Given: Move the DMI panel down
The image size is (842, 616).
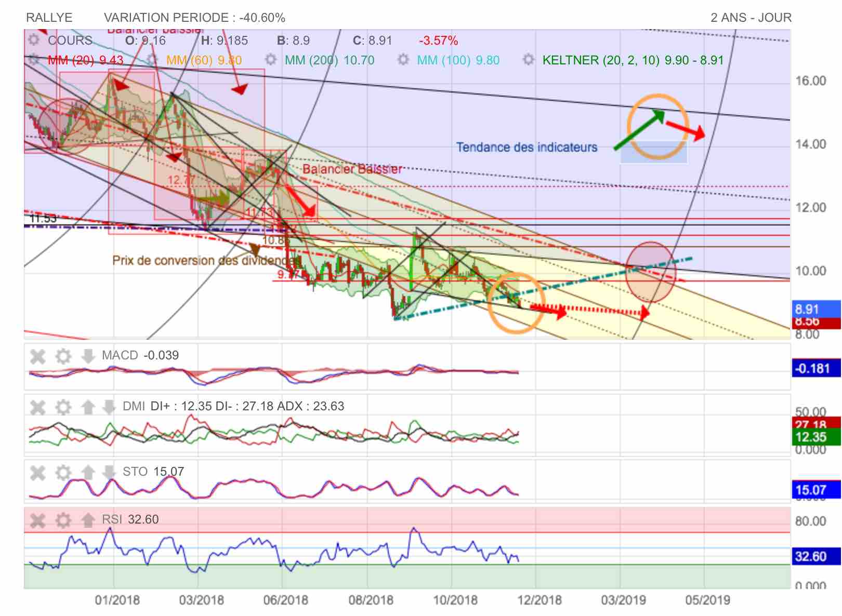Looking at the screenshot, I should pyautogui.click(x=109, y=407).
